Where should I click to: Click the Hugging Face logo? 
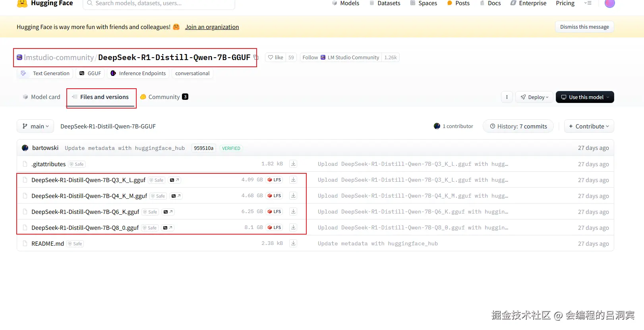(45, 3)
